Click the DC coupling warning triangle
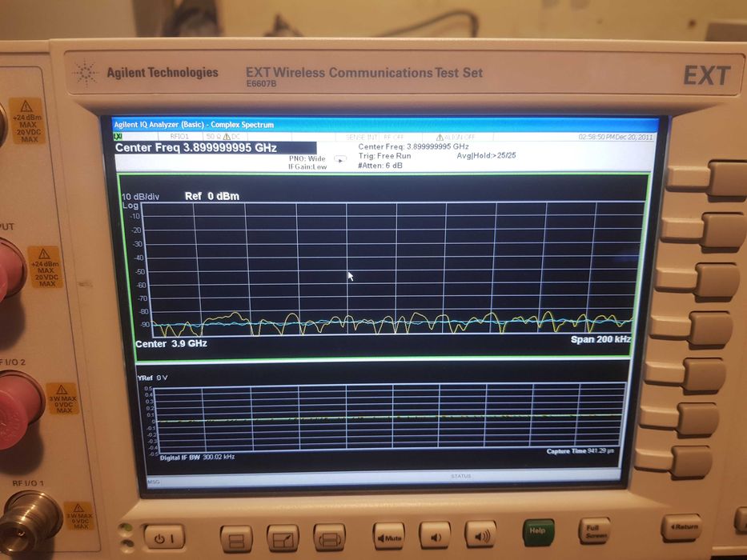The width and height of the screenshot is (747, 560). point(227,136)
